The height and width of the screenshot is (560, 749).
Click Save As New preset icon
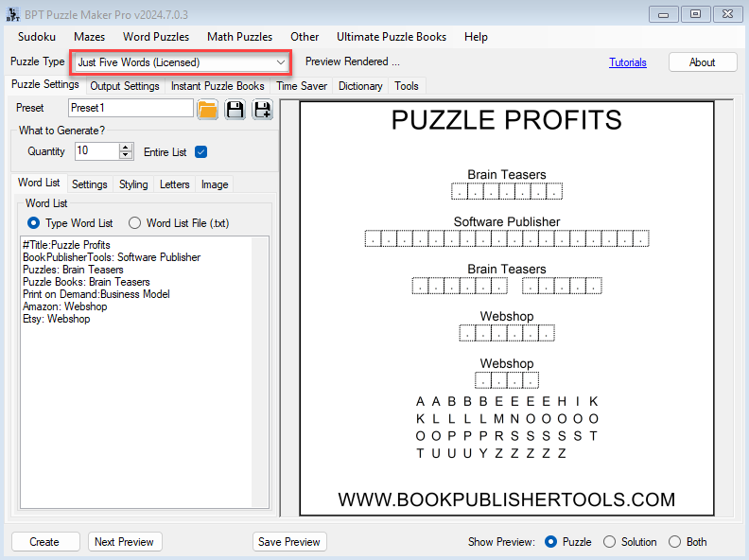(x=262, y=109)
